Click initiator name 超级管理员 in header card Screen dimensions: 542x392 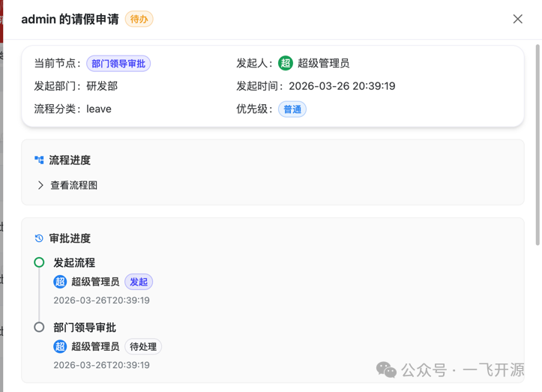tap(324, 63)
